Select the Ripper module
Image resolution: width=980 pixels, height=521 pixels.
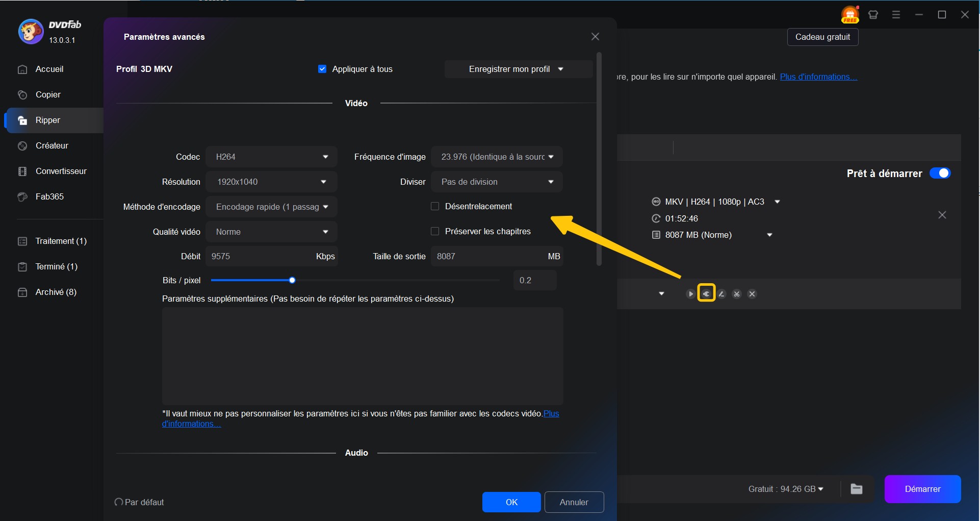54,120
